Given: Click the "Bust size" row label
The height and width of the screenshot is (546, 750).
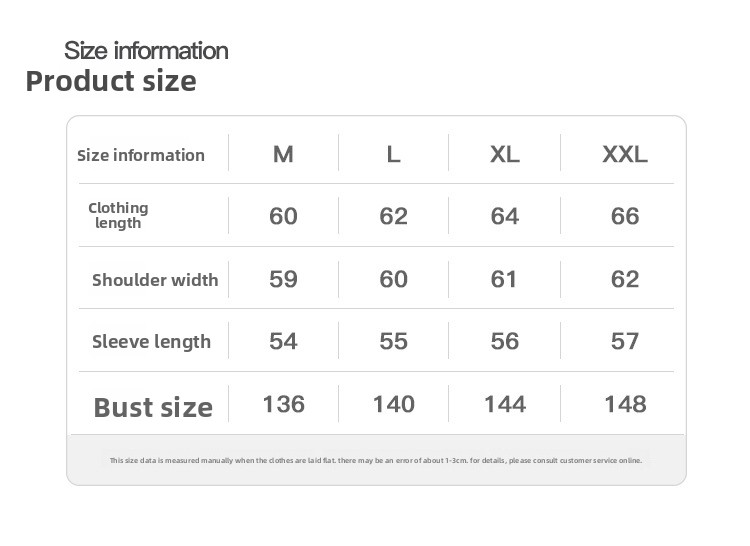Looking at the screenshot, I should point(153,407).
